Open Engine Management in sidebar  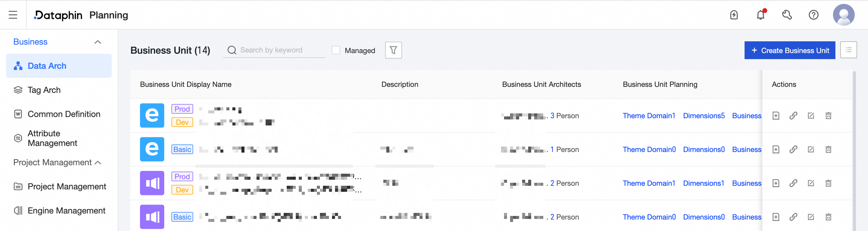[66, 210]
